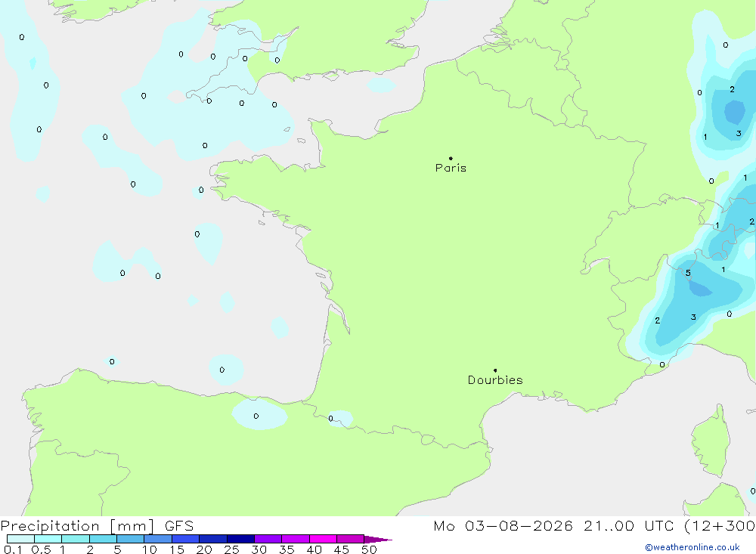This screenshot has width=756, height=554.
Task: Click the '0.1' legend scale label
Action: pos(13,549)
